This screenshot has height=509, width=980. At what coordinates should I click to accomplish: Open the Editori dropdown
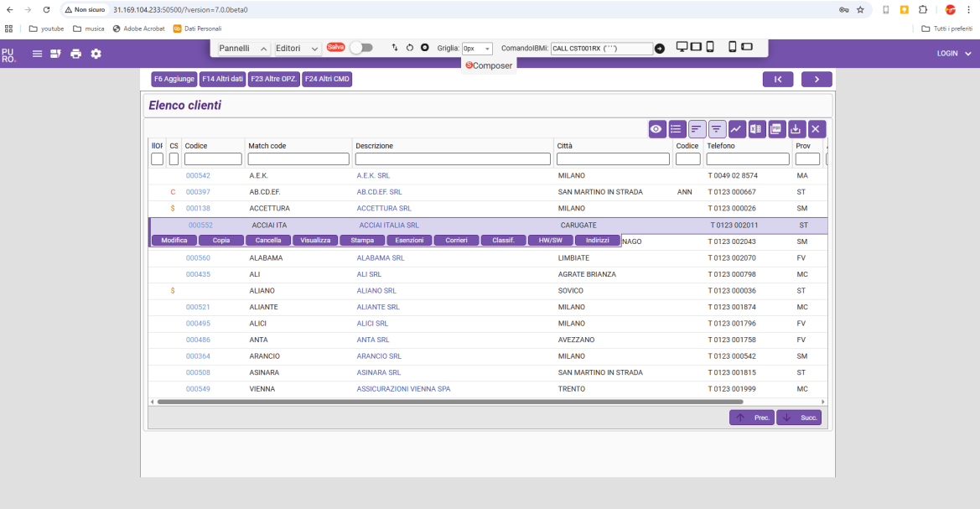[x=298, y=48]
